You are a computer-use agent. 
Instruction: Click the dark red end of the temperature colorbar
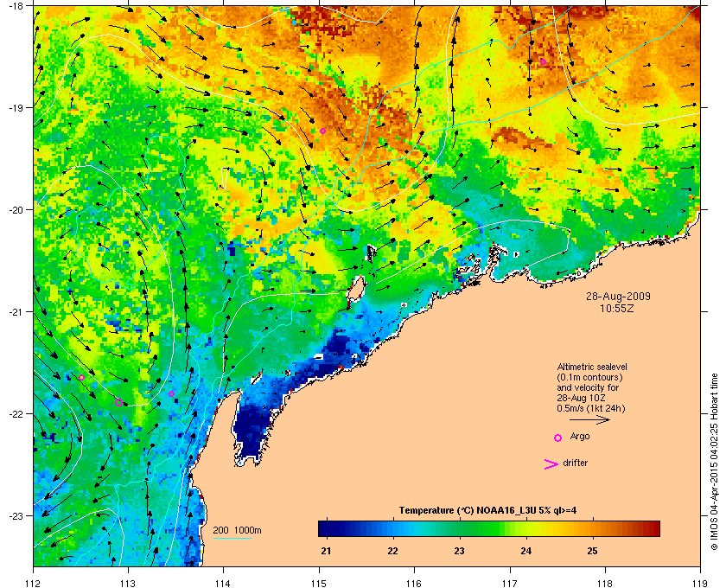(x=653, y=528)
